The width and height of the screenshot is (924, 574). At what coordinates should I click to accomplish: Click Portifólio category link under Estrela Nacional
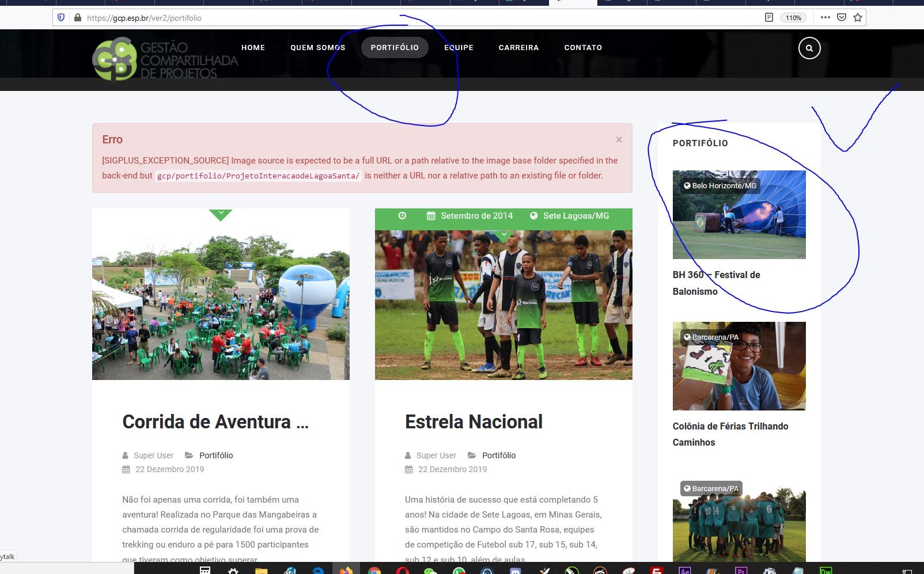(499, 455)
